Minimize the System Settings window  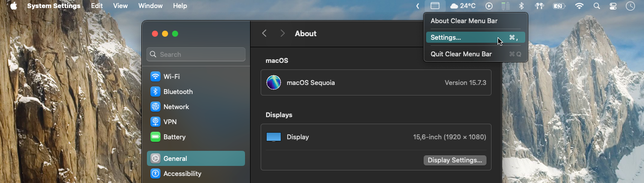pos(165,34)
